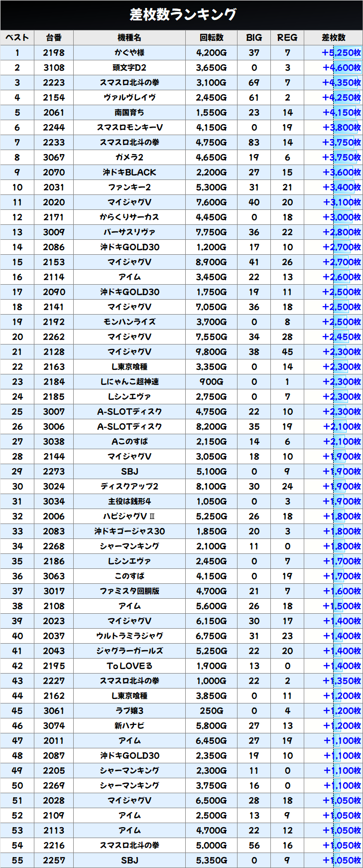
Task: Click the BIG column header
Action: (254, 37)
